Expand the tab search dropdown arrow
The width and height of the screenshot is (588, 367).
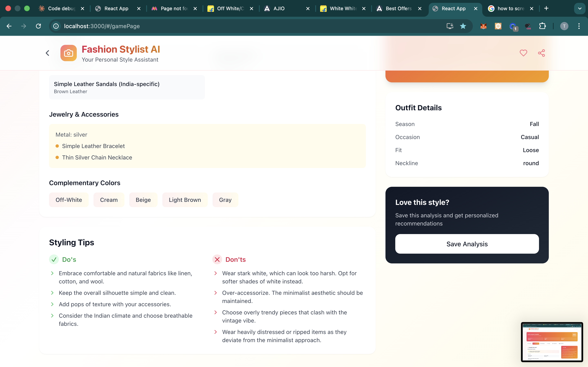(x=580, y=9)
